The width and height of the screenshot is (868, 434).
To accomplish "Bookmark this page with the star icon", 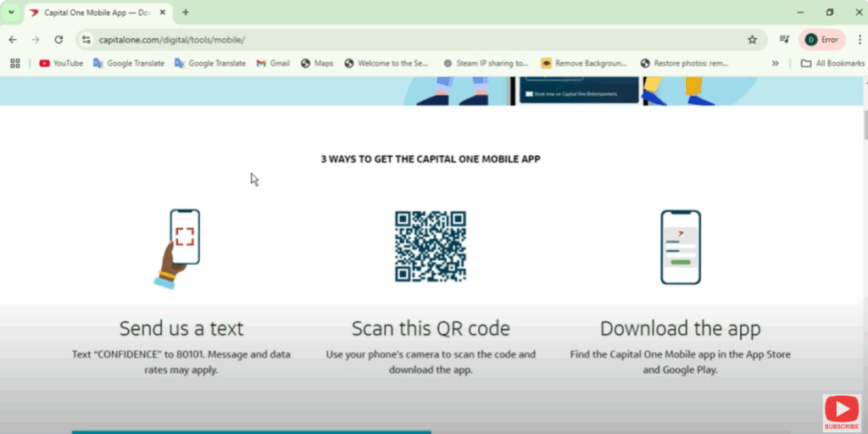I will pyautogui.click(x=752, y=39).
